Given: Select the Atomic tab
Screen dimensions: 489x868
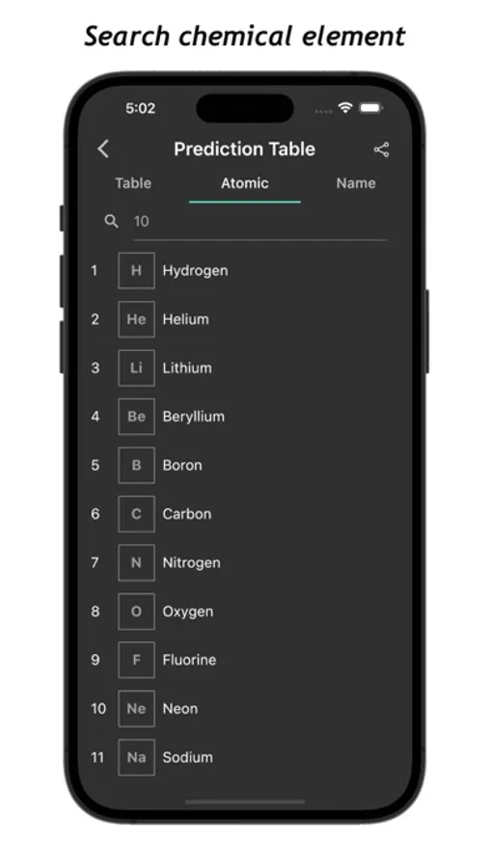Looking at the screenshot, I should 245,183.
